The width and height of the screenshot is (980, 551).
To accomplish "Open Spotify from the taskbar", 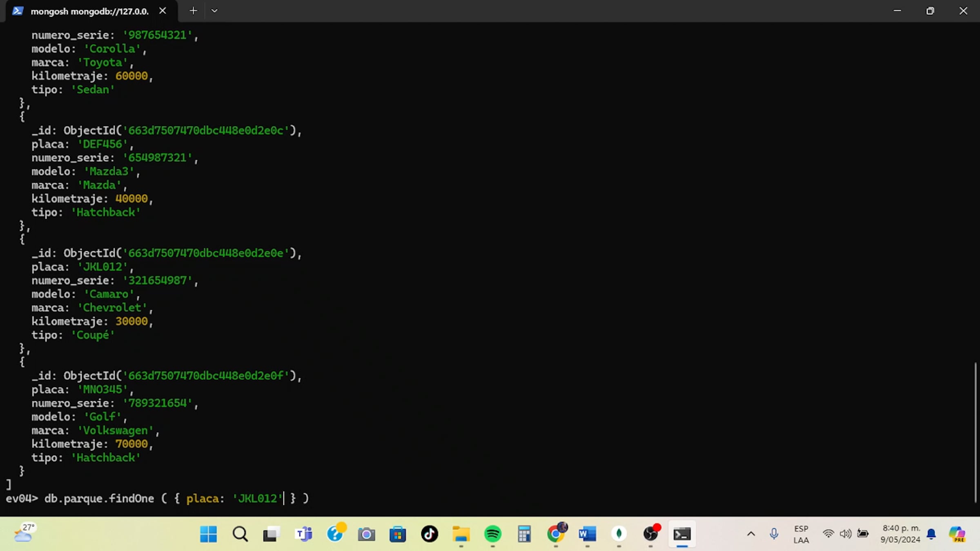I will [492, 534].
